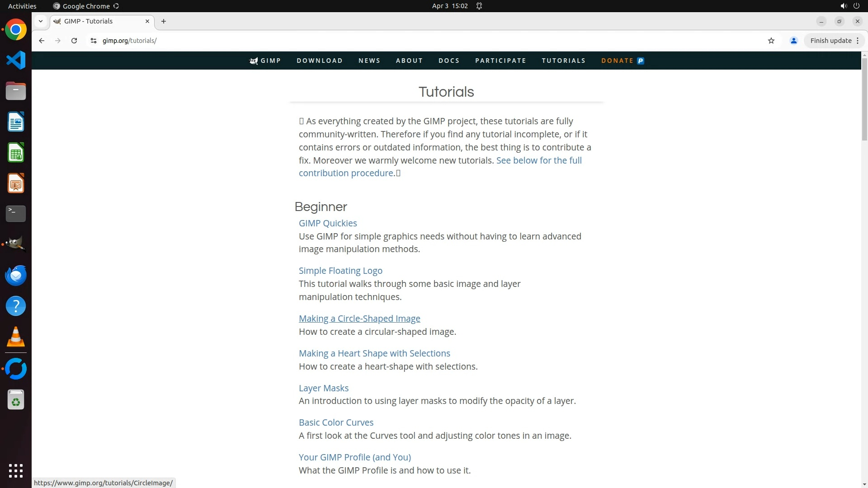Go to the DOCS navigation item
The height and width of the screenshot is (488, 868).
pyautogui.click(x=449, y=61)
